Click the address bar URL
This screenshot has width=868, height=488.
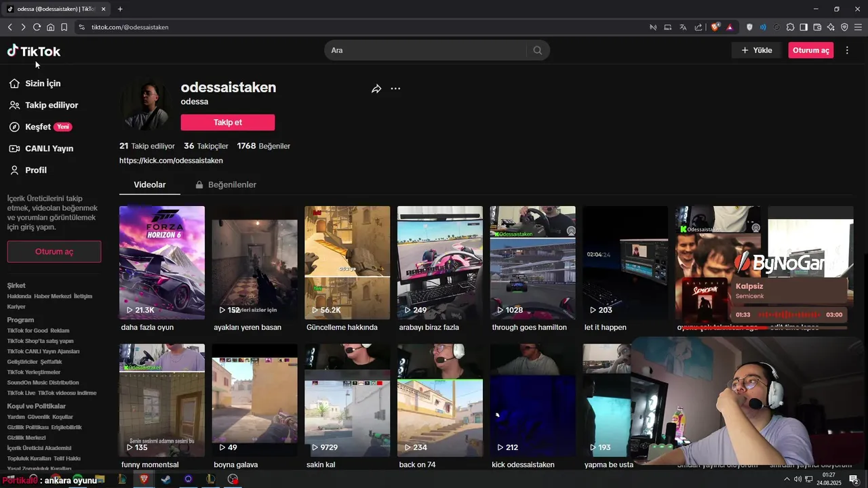click(x=130, y=27)
